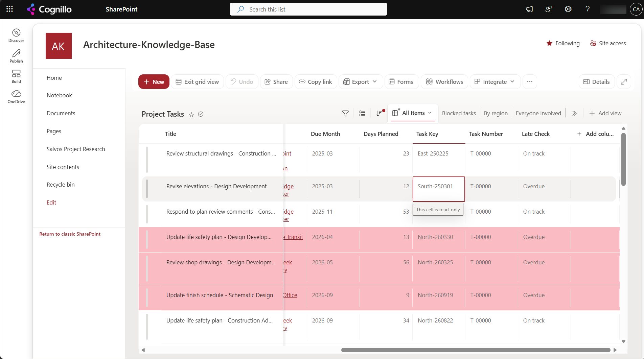The image size is (644, 359).
Task: Click the New item button
Action: (154, 81)
